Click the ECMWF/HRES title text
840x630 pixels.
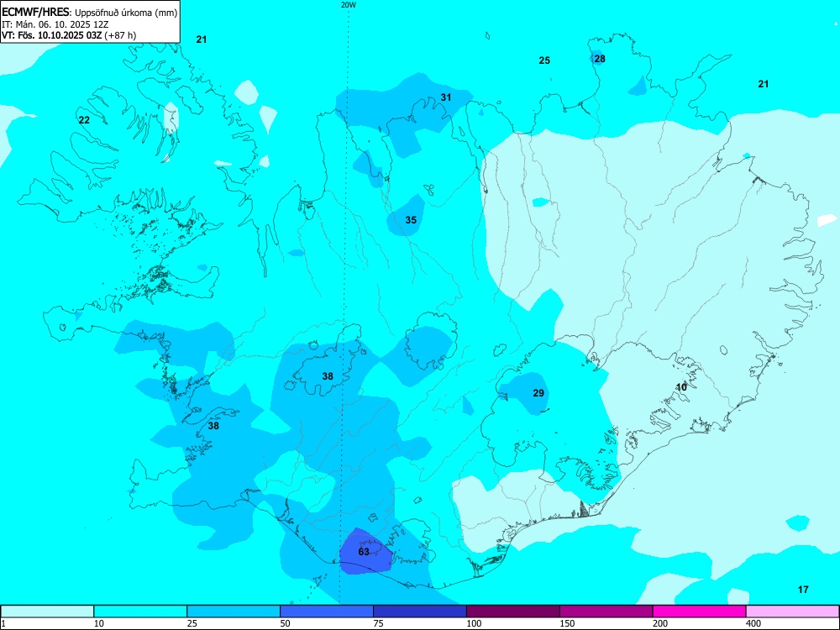(36, 13)
